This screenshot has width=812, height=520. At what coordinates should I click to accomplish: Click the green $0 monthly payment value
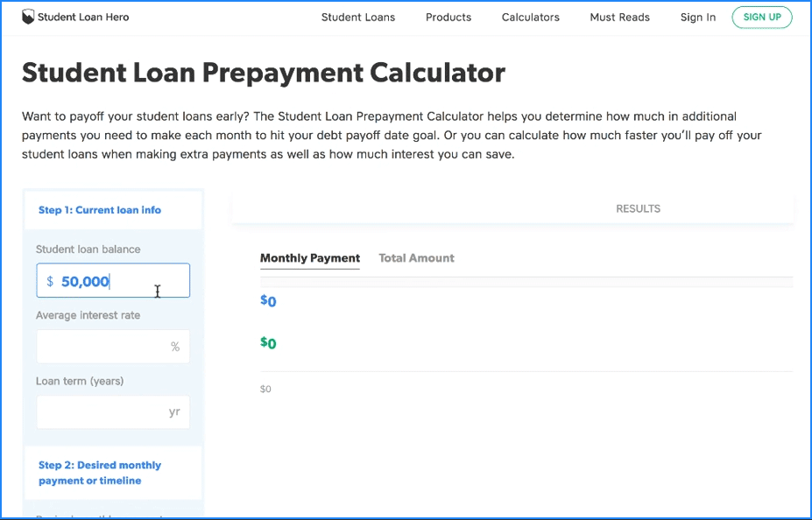tap(268, 342)
